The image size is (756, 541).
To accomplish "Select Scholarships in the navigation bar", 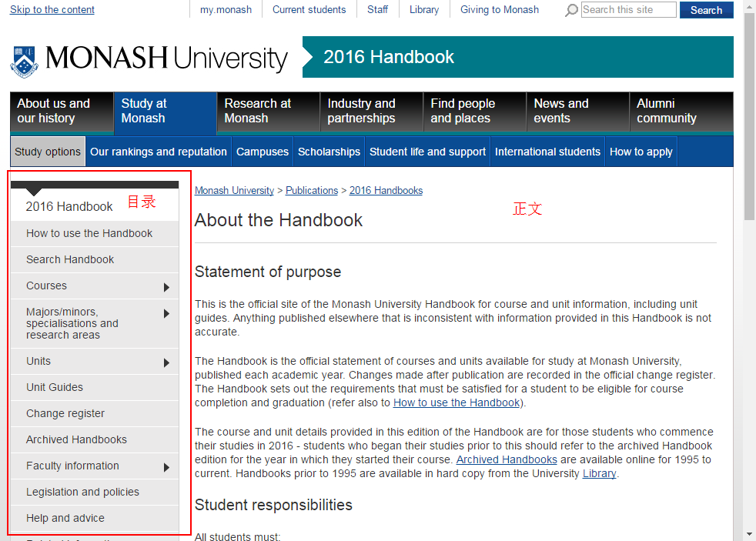I will [x=328, y=152].
